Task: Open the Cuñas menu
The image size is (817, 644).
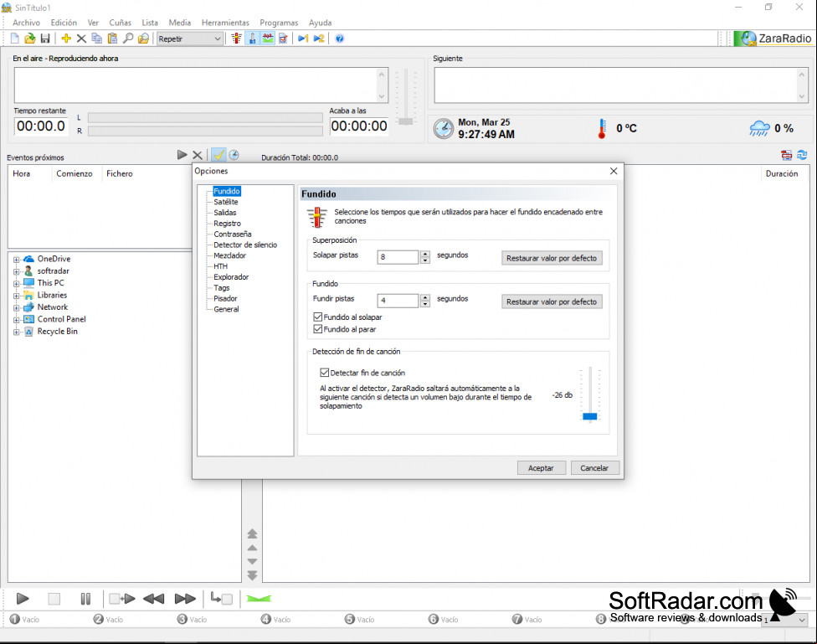Action: [x=120, y=23]
